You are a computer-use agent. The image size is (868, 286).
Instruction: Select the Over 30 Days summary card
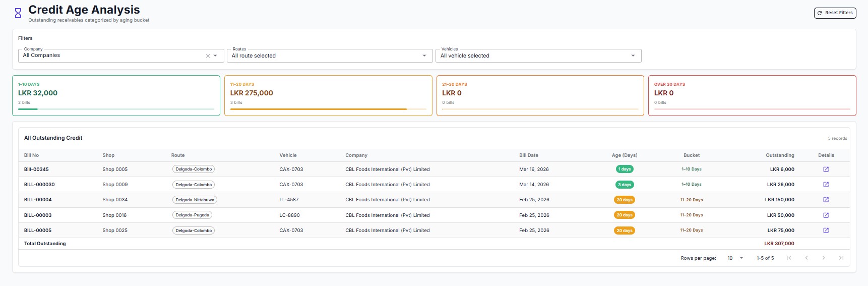pos(752,95)
